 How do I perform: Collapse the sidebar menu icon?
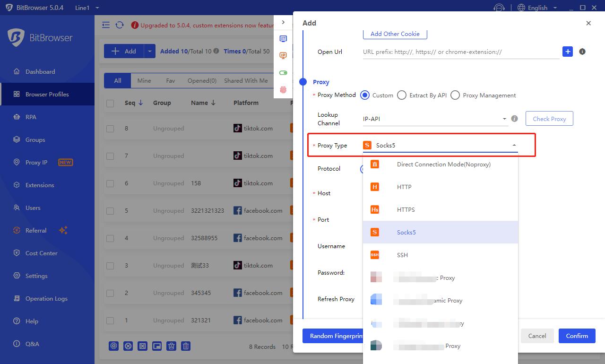coord(106,25)
